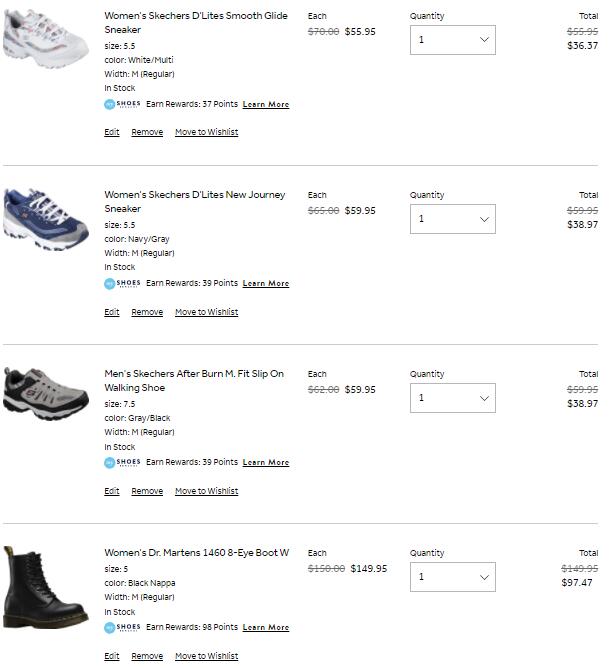The width and height of the screenshot is (609, 668).
Task: Edit the D'Lites New Journey Sneaker item
Action: tap(112, 312)
